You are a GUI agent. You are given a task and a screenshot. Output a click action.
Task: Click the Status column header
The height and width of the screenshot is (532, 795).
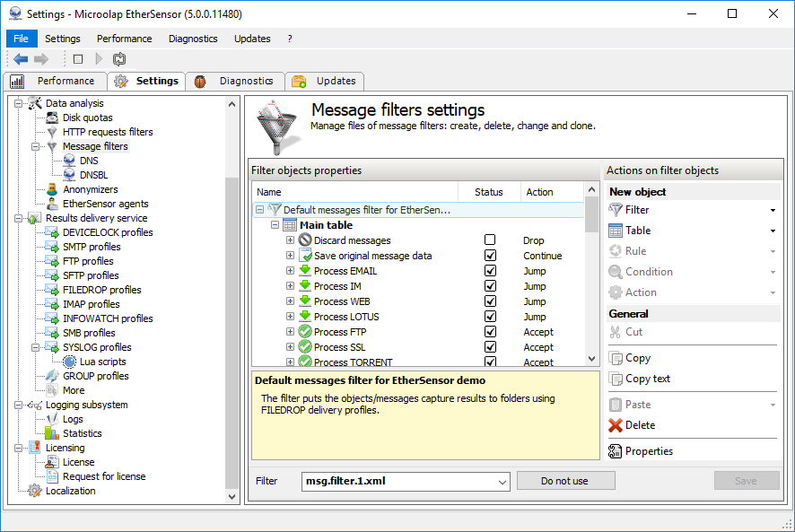tap(489, 192)
